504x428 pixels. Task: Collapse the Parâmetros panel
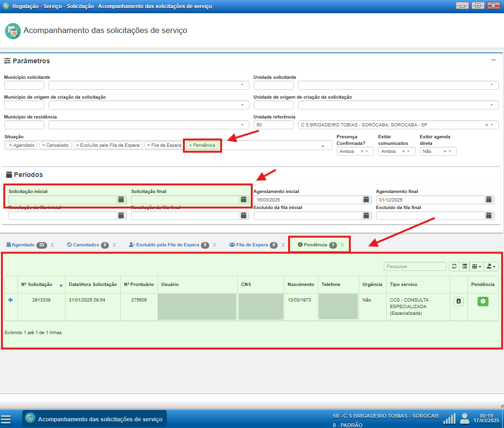[x=493, y=60]
